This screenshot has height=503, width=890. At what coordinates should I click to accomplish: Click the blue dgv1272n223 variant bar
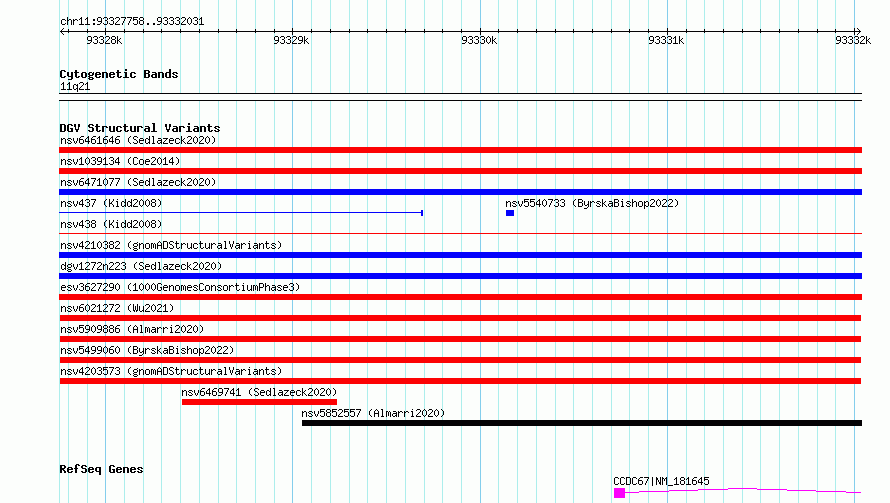click(x=460, y=276)
